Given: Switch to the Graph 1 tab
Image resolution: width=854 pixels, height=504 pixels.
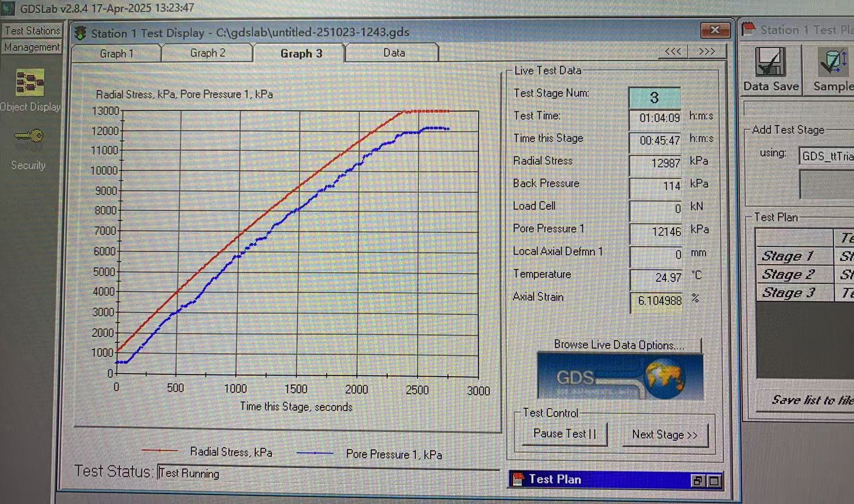Looking at the screenshot, I should [x=117, y=54].
